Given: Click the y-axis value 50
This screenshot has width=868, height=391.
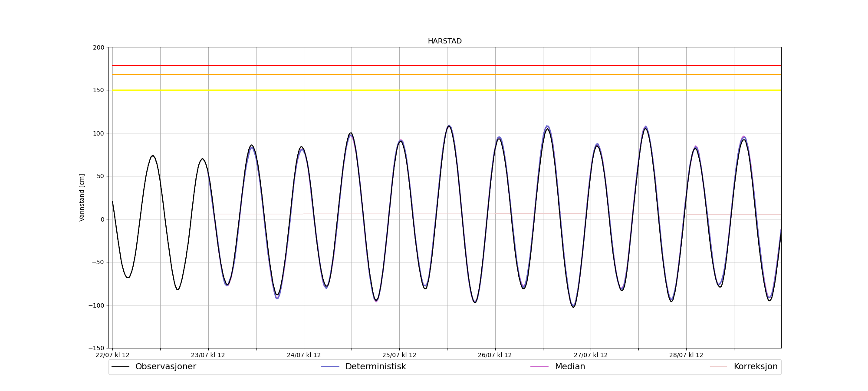Looking at the screenshot, I should [x=101, y=176].
